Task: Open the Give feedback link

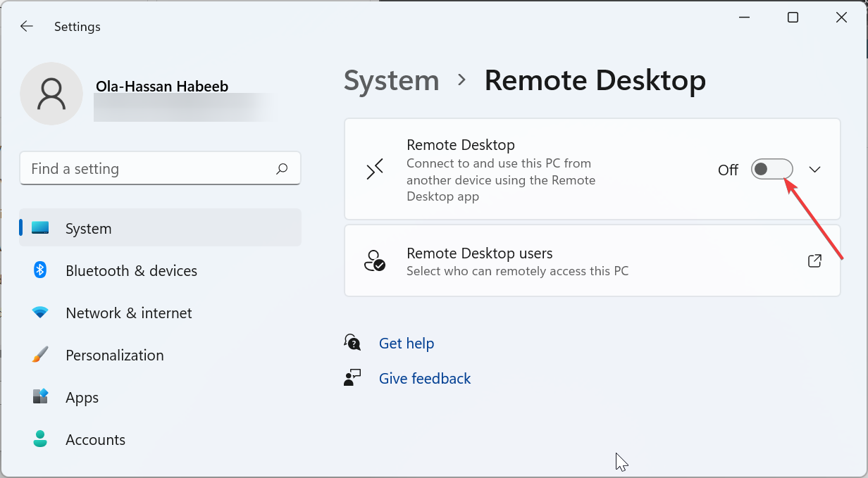Action: pyautogui.click(x=425, y=378)
